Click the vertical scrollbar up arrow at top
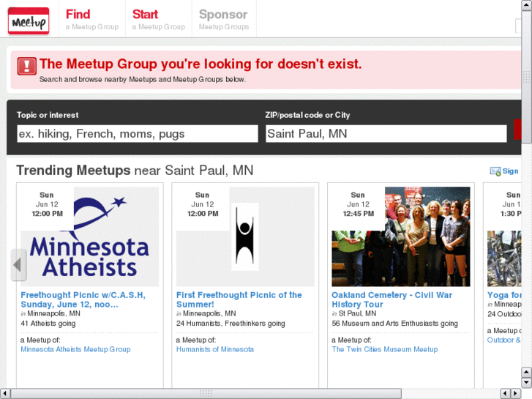This screenshot has height=399, width=532. click(527, 4)
